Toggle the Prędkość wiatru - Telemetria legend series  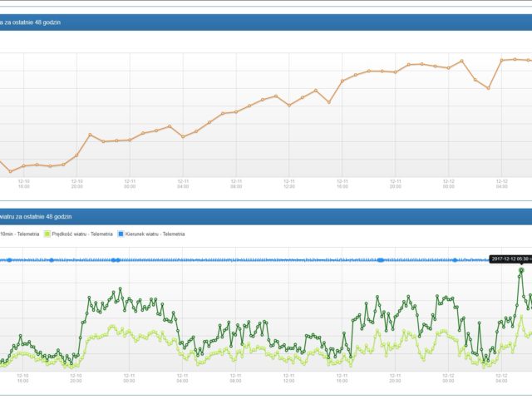click(x=78, y=234)
